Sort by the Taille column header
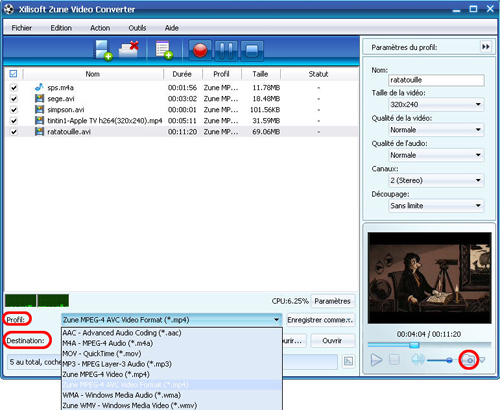 coord(260,74)
